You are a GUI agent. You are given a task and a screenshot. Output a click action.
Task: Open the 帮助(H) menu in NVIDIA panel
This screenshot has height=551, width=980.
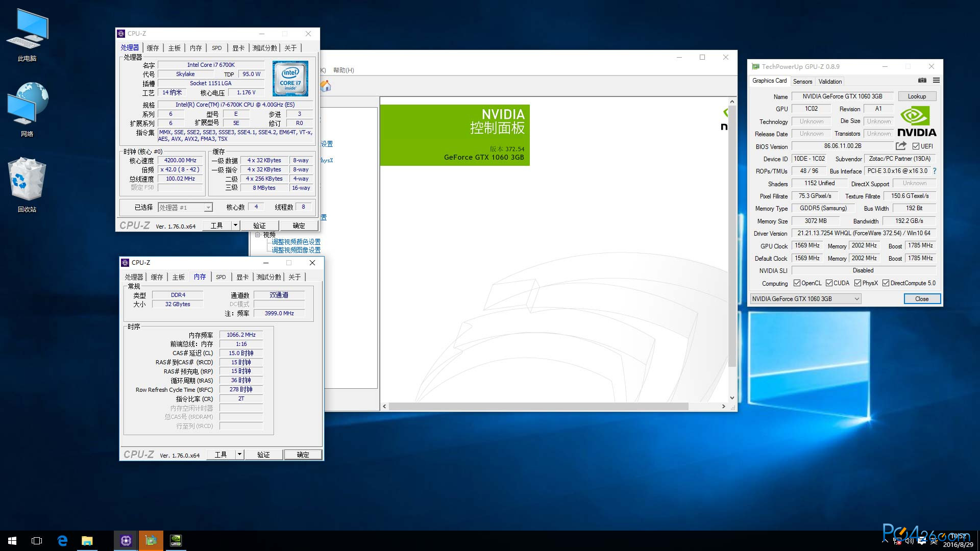pyautogui.click(x=344, y=70)
